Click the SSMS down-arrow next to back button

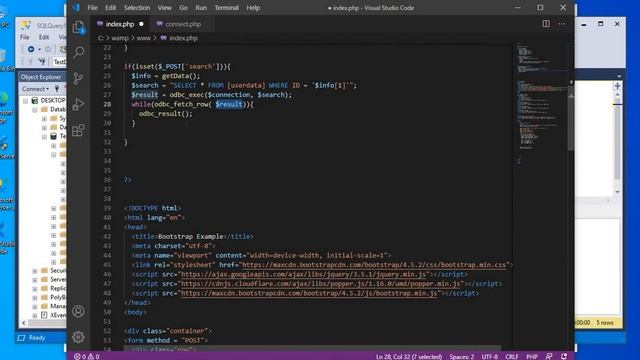(x=40, y=49)
